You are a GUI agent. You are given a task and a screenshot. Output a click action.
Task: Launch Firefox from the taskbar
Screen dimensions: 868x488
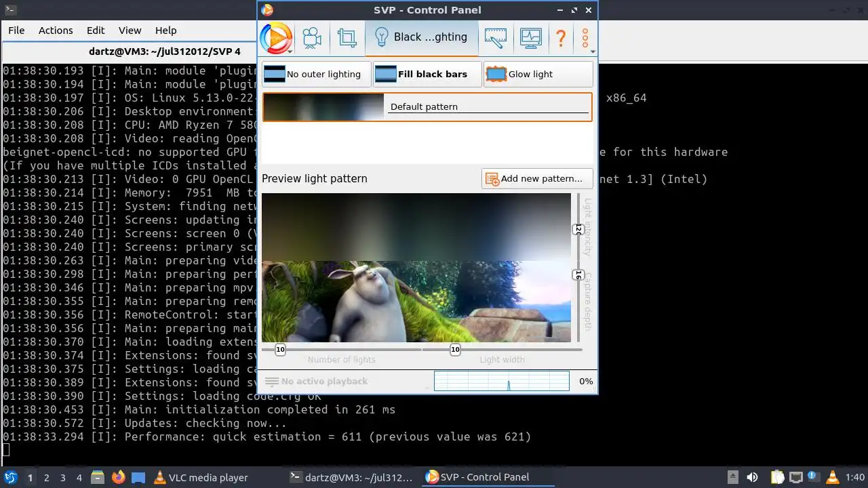(x=119, y=477)
